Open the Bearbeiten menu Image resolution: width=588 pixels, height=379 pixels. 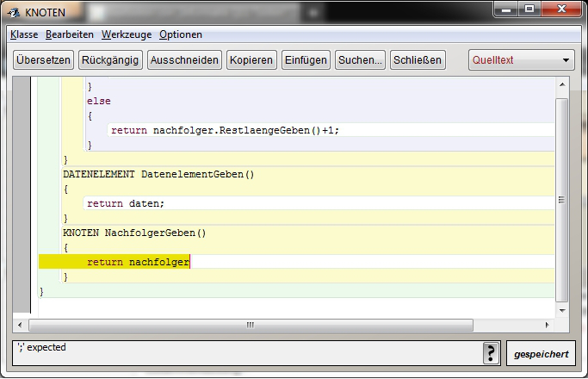pos(71,34)
